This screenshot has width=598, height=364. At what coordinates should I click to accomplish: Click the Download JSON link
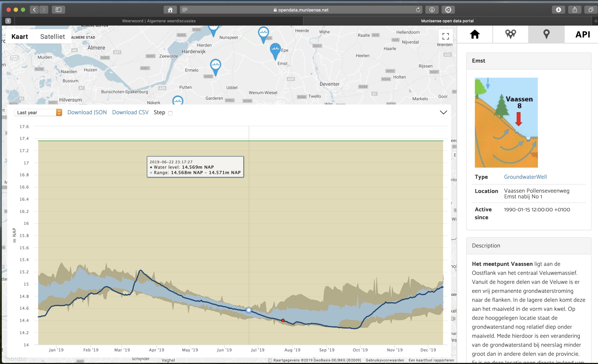pos(87,112)
